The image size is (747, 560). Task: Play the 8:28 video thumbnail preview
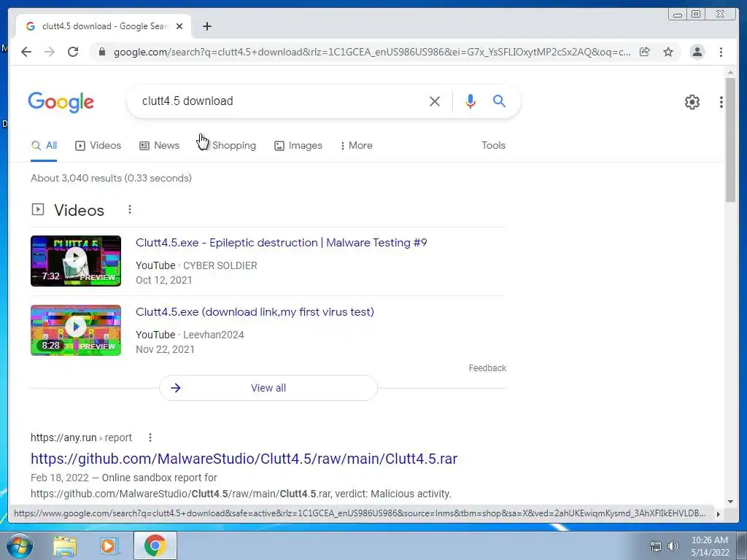click(76, 330)
